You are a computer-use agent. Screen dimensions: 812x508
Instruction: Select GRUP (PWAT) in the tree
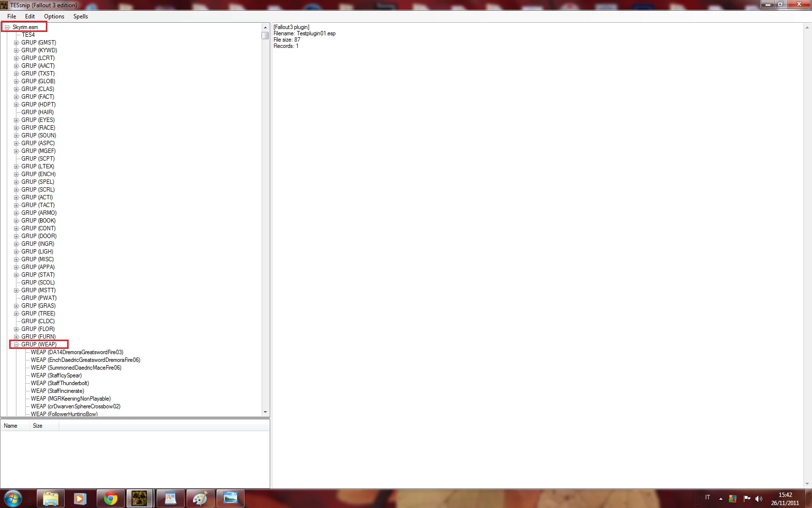(39, 298)
